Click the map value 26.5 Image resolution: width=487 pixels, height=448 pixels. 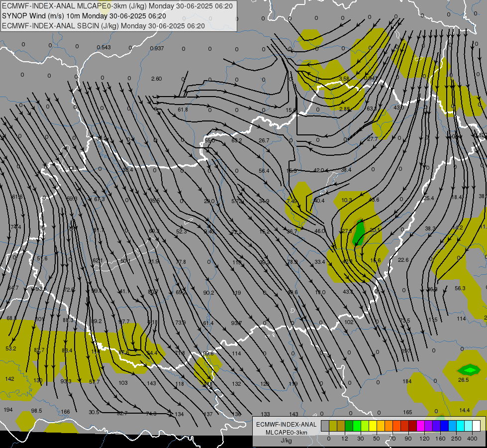pos(464,380)
